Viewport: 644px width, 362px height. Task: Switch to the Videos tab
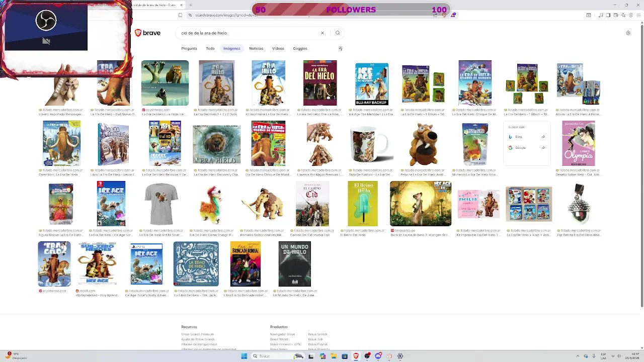pyautogui.click(x=278, y=49)
